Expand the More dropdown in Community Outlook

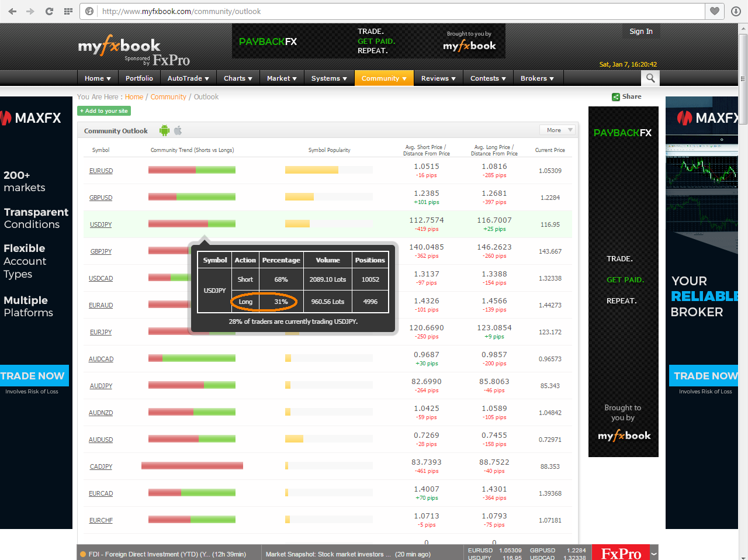click(x=557, y=130)
